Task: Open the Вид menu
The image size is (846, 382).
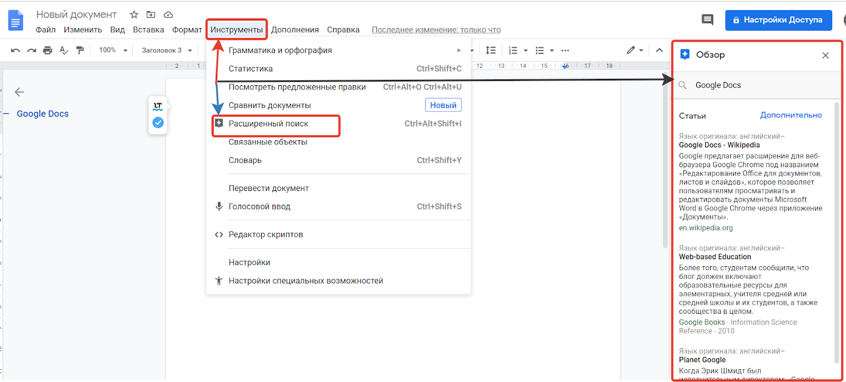Action: [x=117, y=30]
